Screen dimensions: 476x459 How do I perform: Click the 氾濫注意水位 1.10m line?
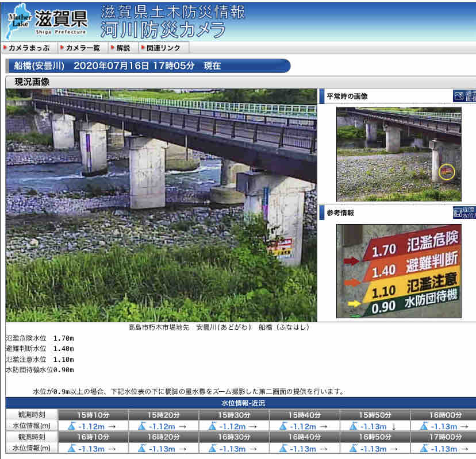point(40,360)
